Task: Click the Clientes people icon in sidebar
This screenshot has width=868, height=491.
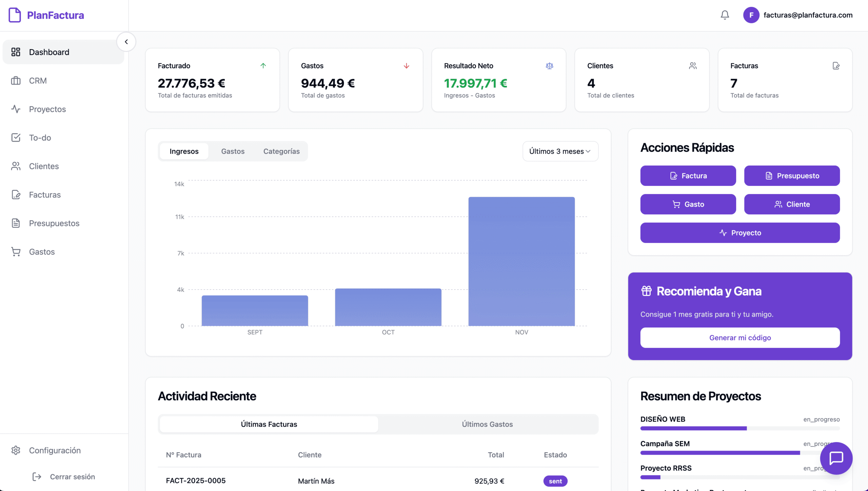Action: click(16, 166)
